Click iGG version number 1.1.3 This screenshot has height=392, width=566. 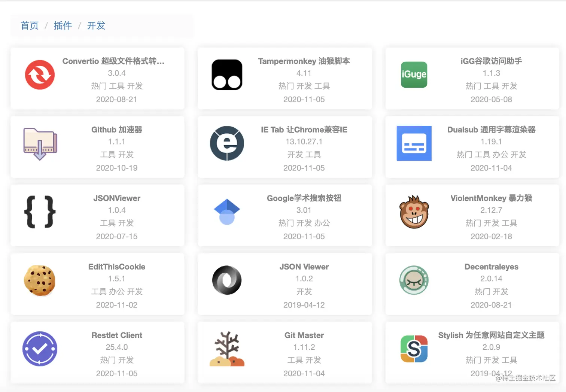pyautogui.click(x=491, y=73)
